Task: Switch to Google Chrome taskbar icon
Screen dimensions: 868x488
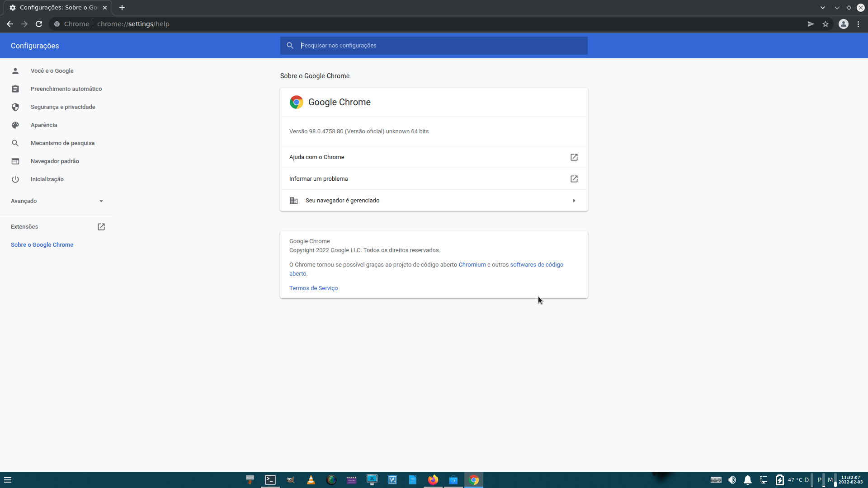Action: (x=474, y=480)
